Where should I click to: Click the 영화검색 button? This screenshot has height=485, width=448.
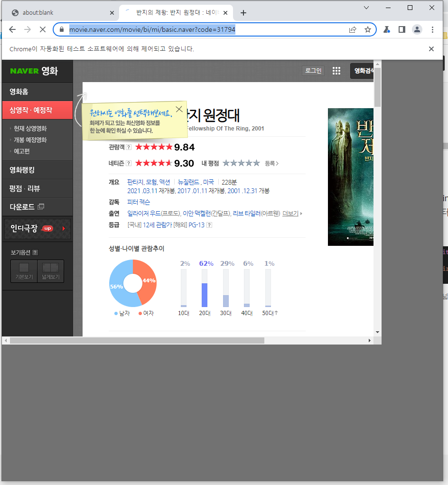pyautogui.click(x=362, y=71)
